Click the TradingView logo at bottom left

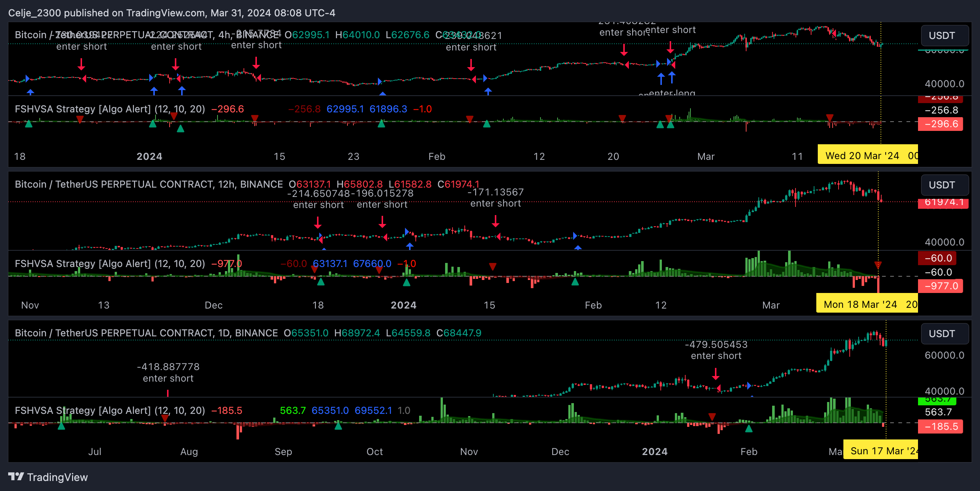click(x=48, y=477)
